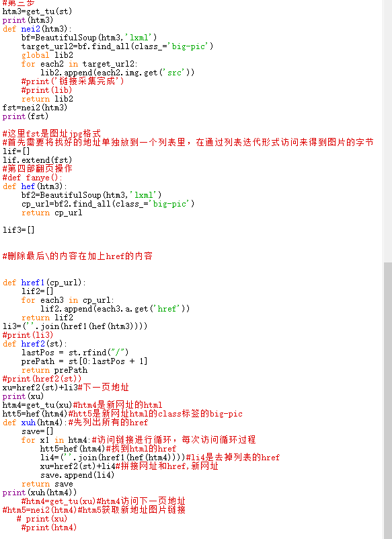Click the 'lif2.append(each3.a.get' line
Screen dimensions: 392x539
115,309
